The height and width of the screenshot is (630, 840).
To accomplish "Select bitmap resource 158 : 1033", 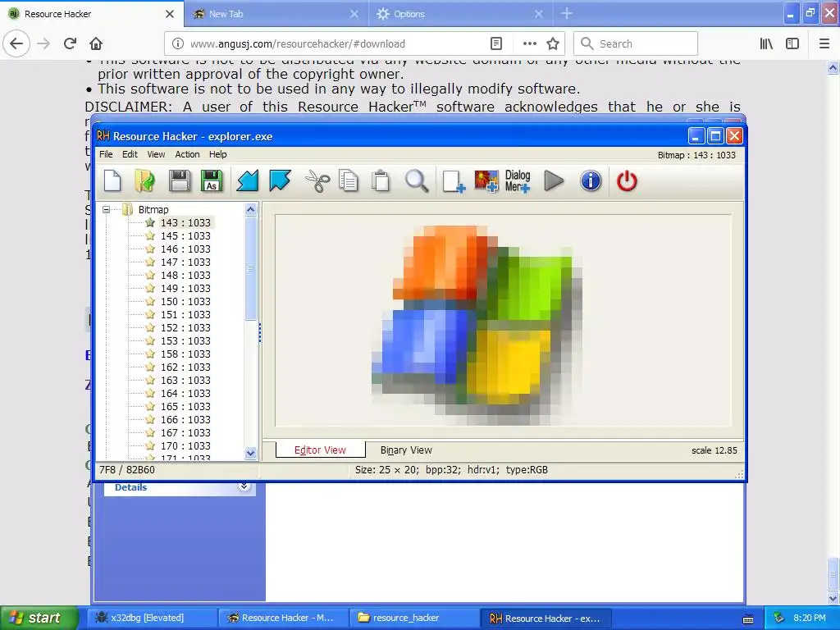I will pos(185,354).
